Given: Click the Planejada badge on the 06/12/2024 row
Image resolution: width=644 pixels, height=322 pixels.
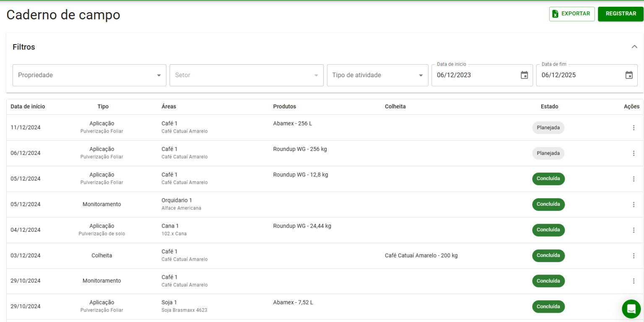Looking at the screenshot, I should click(x=548, y=153).
